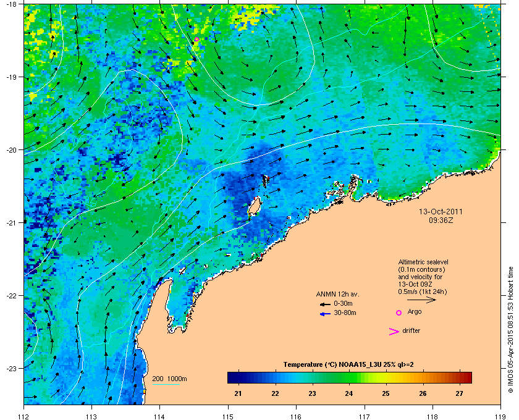Click the blue 30-80m arrow legend symbol

[325, 314]
